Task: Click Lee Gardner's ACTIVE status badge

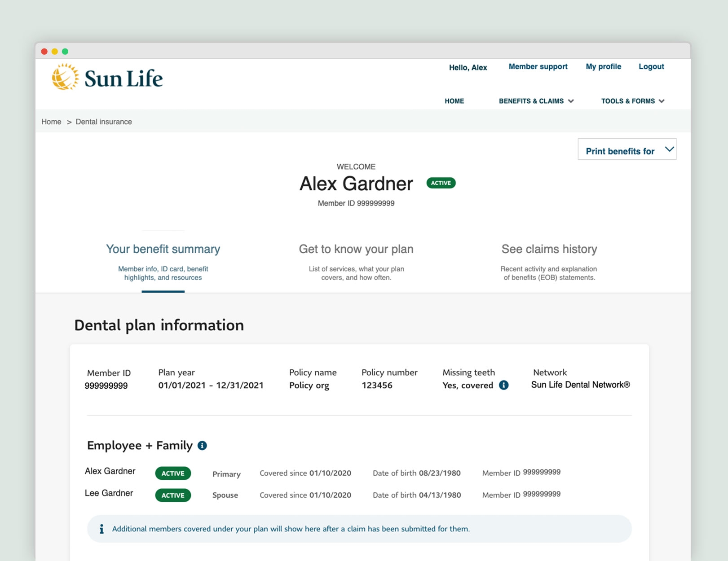Action: 173,495
